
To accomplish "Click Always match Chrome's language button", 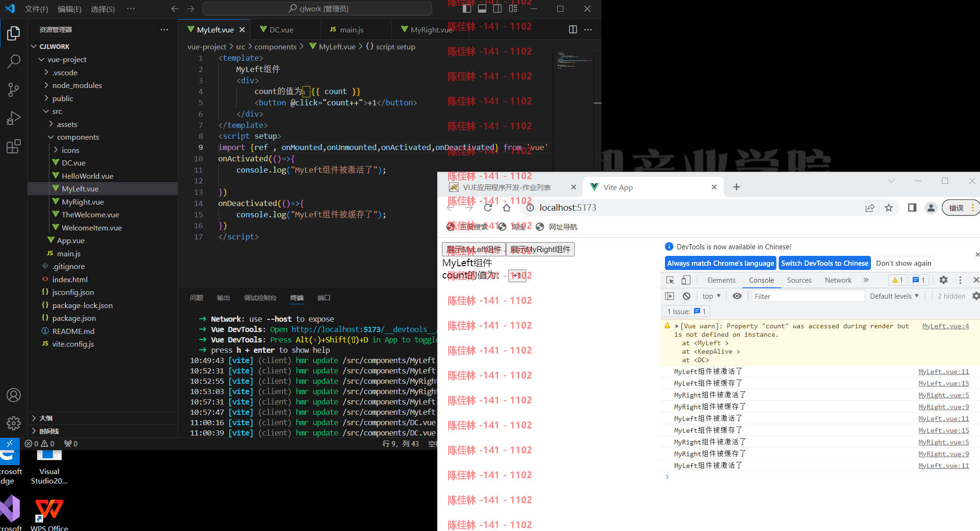I will [x=720, y=263].
